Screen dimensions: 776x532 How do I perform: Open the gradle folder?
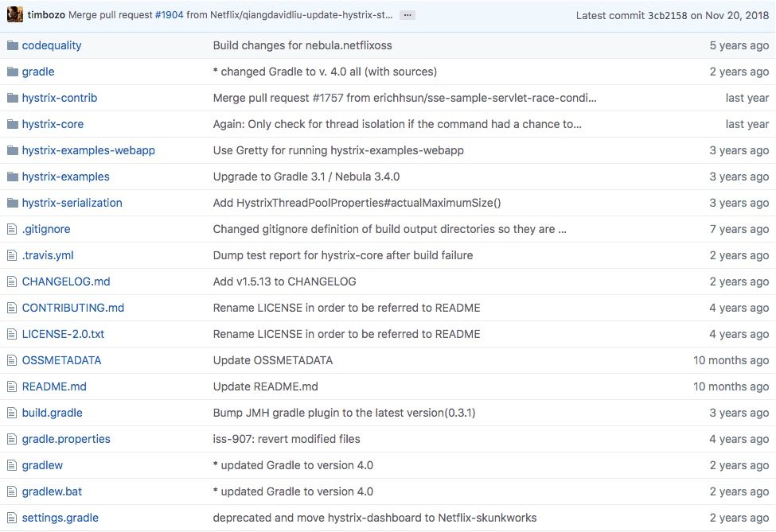38,72
